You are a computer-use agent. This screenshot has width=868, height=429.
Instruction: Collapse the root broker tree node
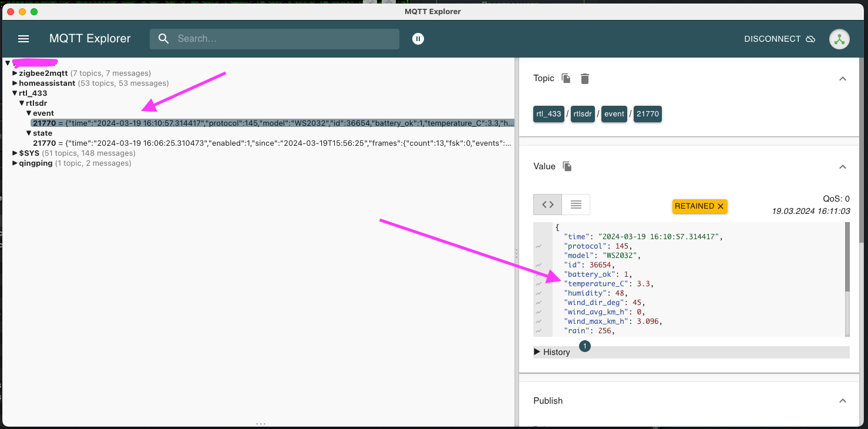pyautogui.click(x=8, y=63)
